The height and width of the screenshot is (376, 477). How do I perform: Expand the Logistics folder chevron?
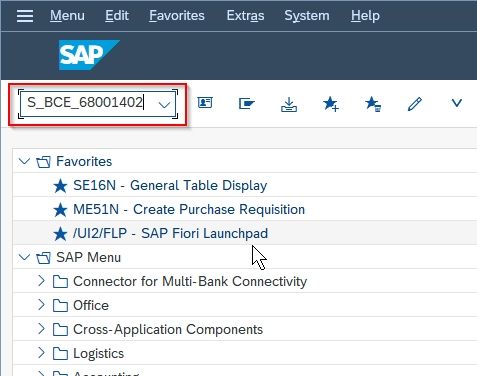(41, 353)
